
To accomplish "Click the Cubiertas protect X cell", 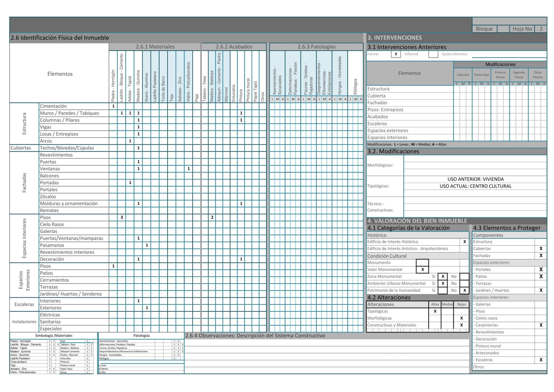I will coord(541,249).
